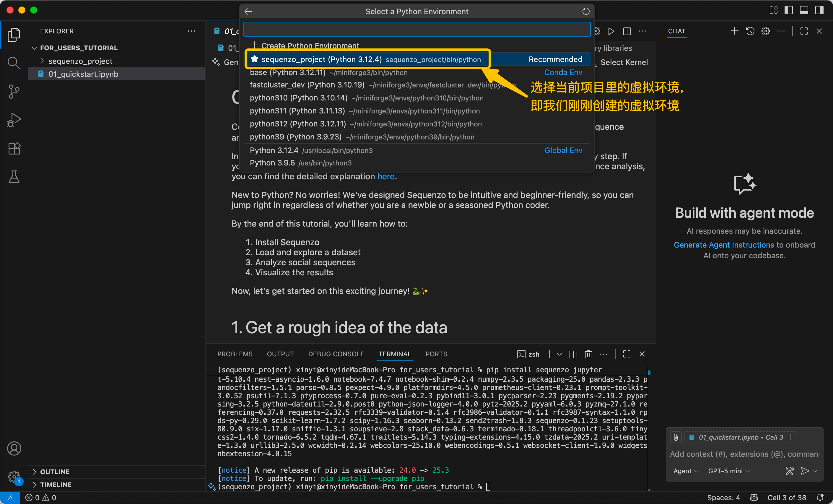Open Run and Debug view
The image size is (833, 504).
[14, 120]
